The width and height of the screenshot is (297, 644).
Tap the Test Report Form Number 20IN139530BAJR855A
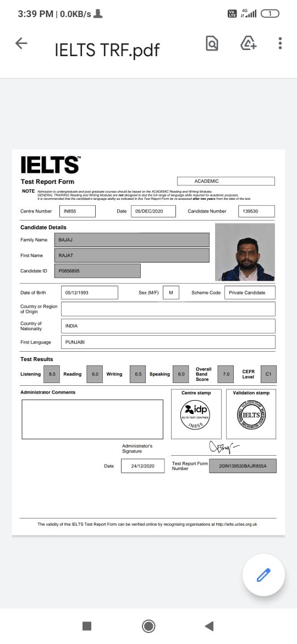(x=243, y=466)
